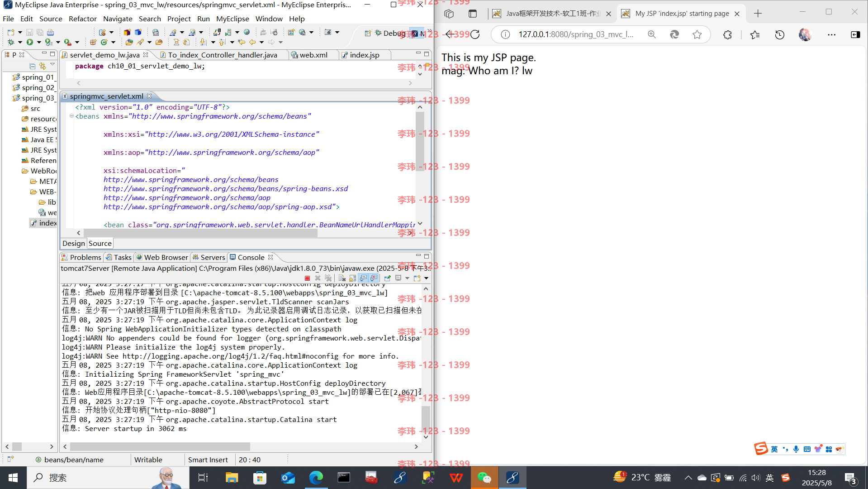The width and height of the screenshot is (868, 489).
Task: Select the resources folder in Package Explorer
Action: pyautogui.click(x=39, y=119)
